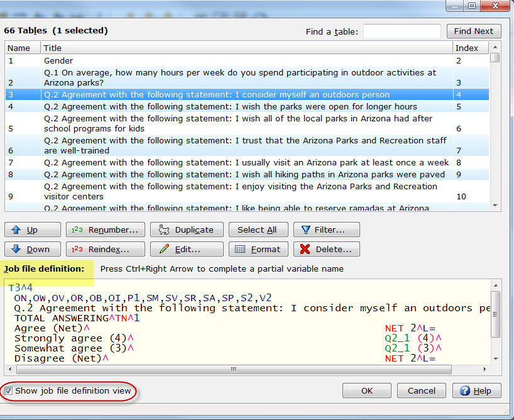
Task: Click Select All button
Action: [x=258, y=229]
